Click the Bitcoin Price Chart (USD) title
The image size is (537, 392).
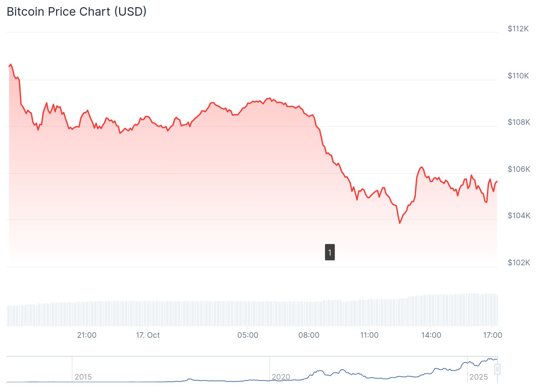click(x=76, y=12)
